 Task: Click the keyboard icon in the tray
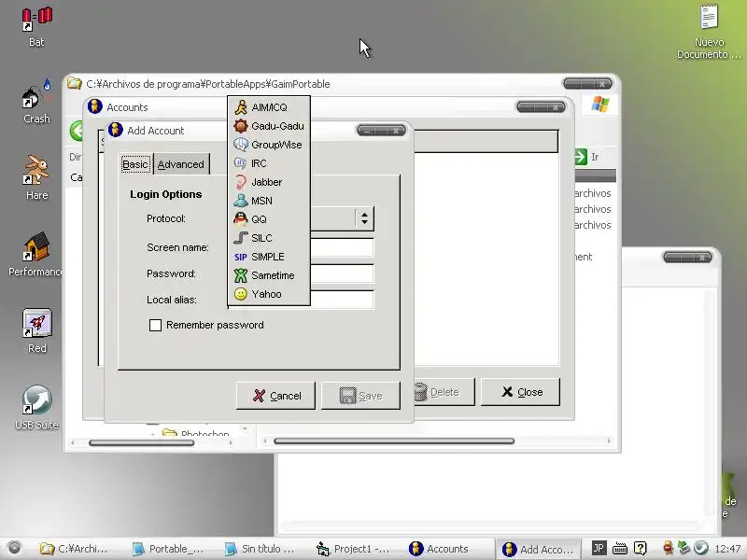[x=619, y=549]
